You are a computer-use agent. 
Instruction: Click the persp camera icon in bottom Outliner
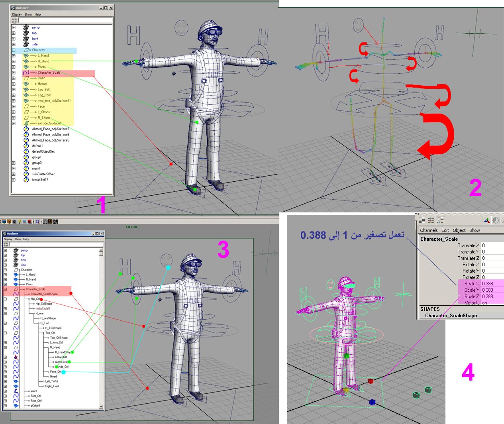[x=16, y=250]
